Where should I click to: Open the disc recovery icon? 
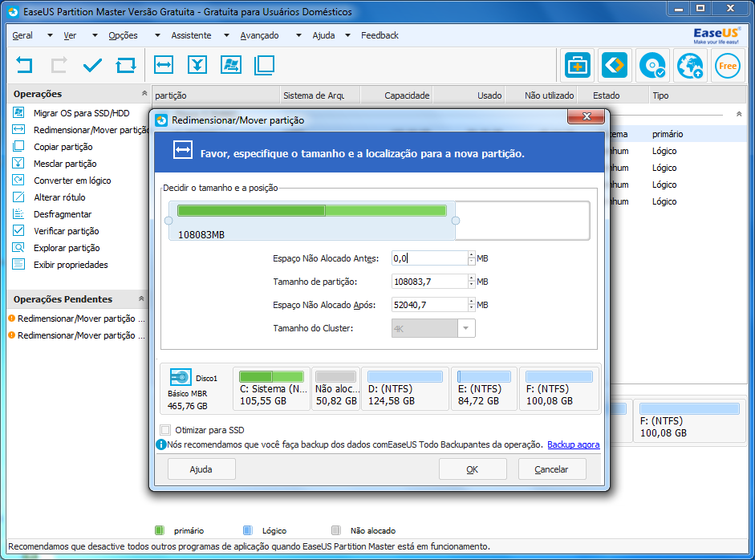pyautogui.click(x=652, y=66)
